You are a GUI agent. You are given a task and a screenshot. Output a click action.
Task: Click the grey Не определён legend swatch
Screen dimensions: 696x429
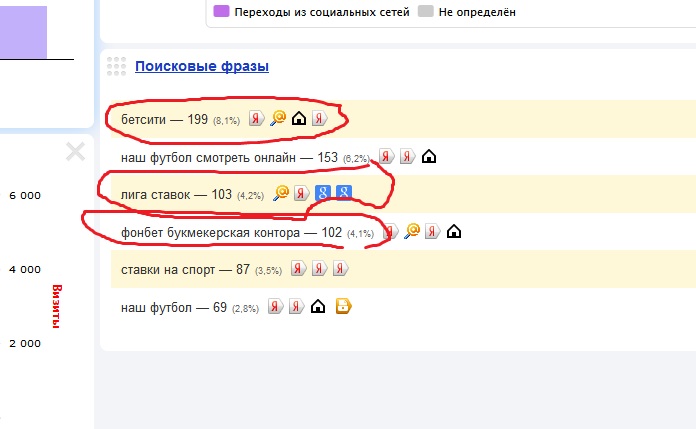pos(425,11)
